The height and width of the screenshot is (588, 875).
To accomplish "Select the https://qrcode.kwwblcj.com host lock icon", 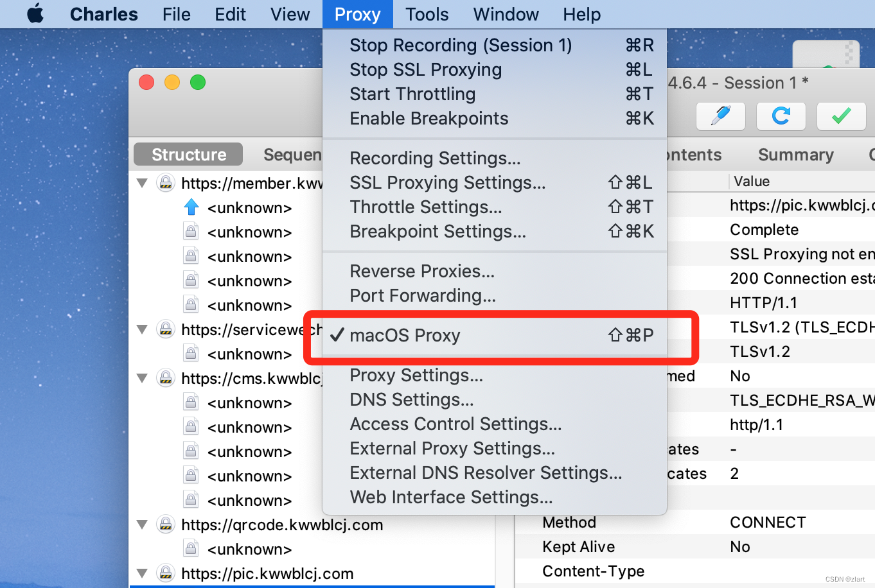I will click(166, 524).
